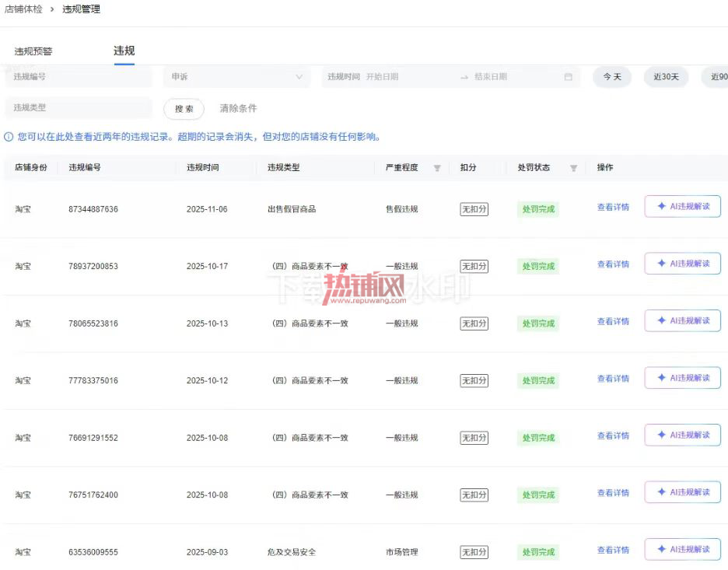Screen dimensions: 728x570
Task: Go to 店铺体检 in the breadcrumb
Action: 23,9
